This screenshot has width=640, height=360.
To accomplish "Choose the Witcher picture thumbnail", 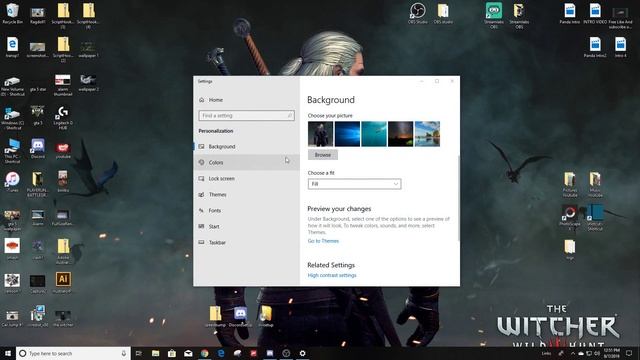I will (x=320, y=134).
